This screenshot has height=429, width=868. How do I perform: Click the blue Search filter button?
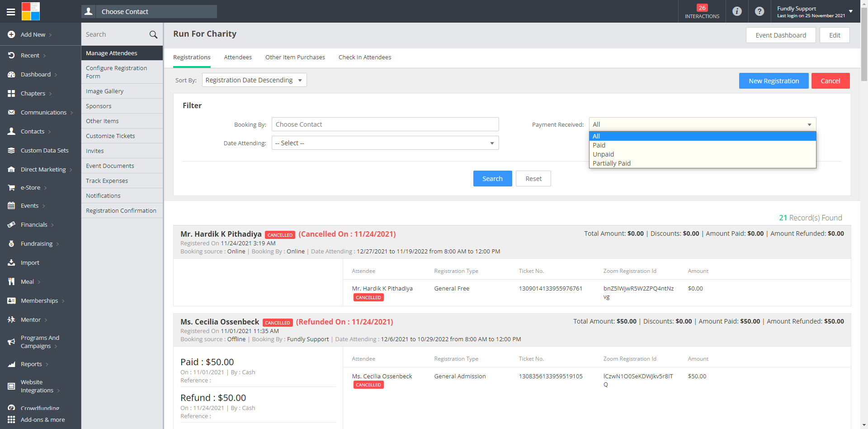(x=492, y=178)
